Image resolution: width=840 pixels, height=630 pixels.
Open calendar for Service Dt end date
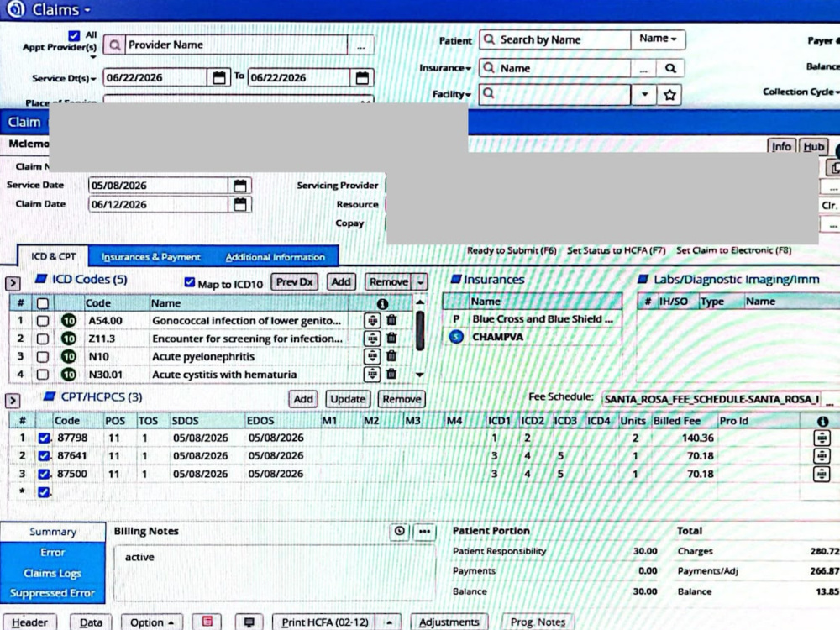coord(362,77)
